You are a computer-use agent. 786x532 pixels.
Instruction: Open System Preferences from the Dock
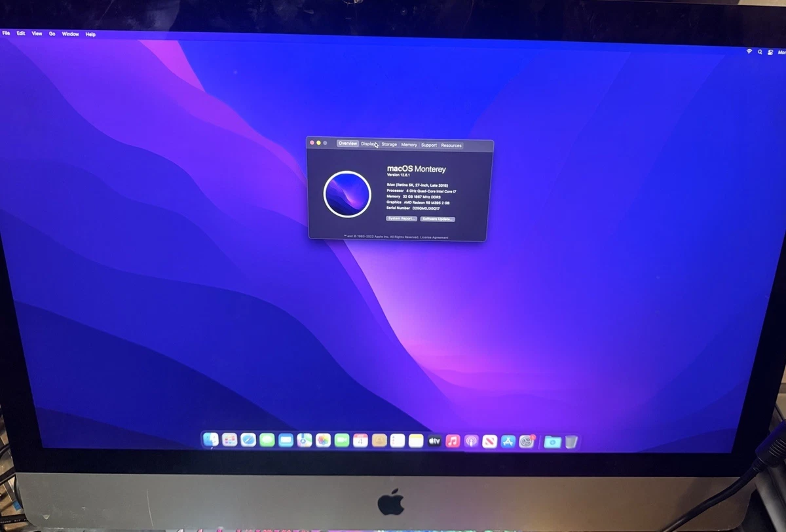(x=527, y=442)
